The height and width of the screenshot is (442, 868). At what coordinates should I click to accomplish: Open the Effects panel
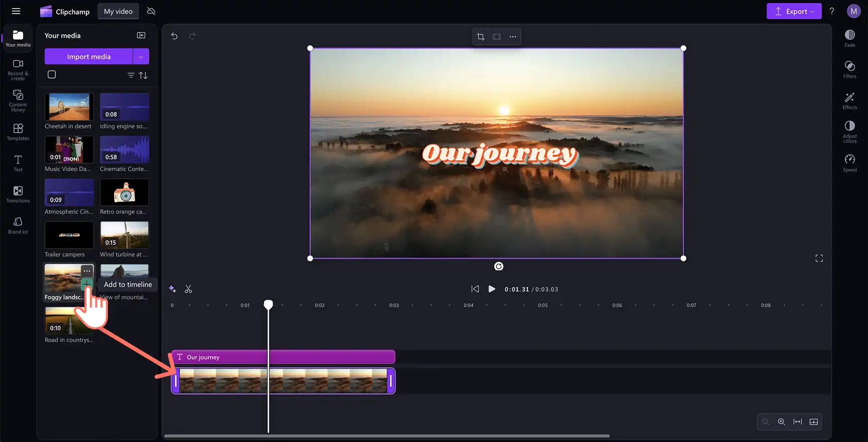[850, 101]
